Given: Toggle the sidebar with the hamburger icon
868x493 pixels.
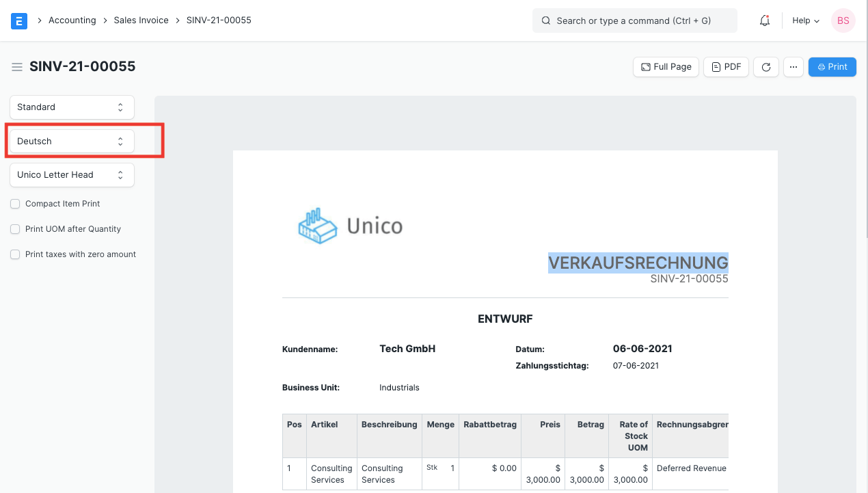Looking at the screenshot, I should 16,66.
